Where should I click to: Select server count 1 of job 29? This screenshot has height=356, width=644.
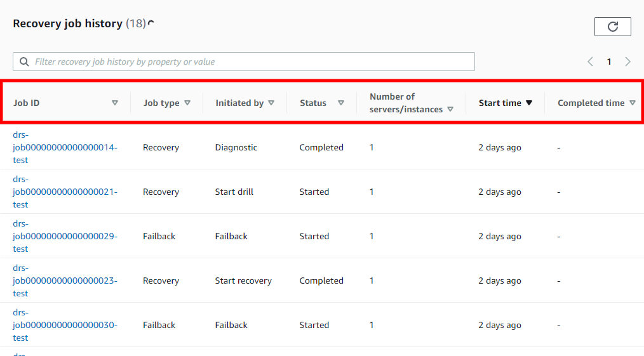pos(372,236)
